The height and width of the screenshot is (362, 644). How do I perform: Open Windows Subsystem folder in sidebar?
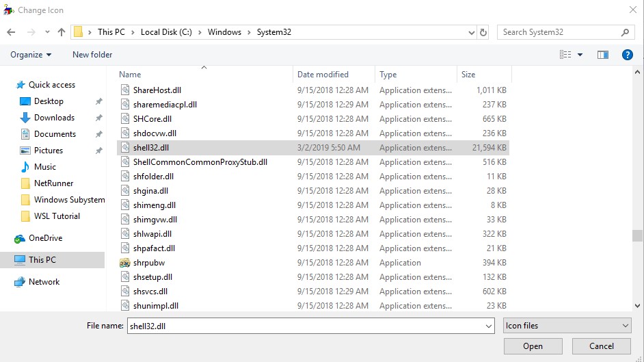(69, 200)
